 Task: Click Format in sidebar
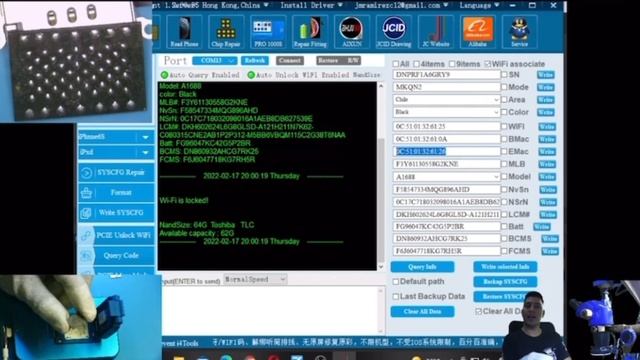pos(116,192)
